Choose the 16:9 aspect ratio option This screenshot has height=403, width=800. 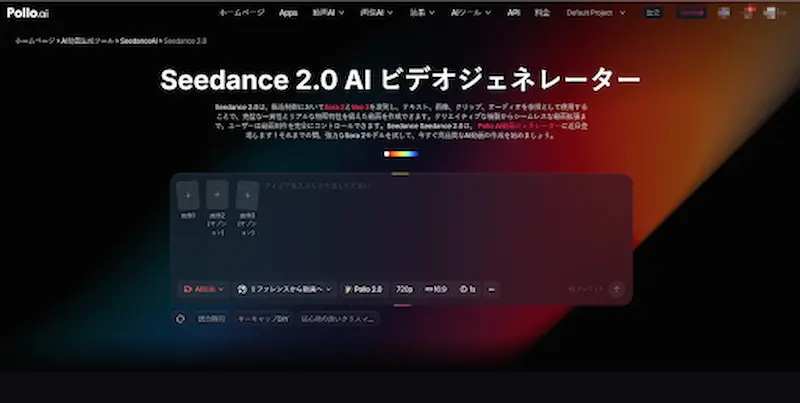point(436,289)
